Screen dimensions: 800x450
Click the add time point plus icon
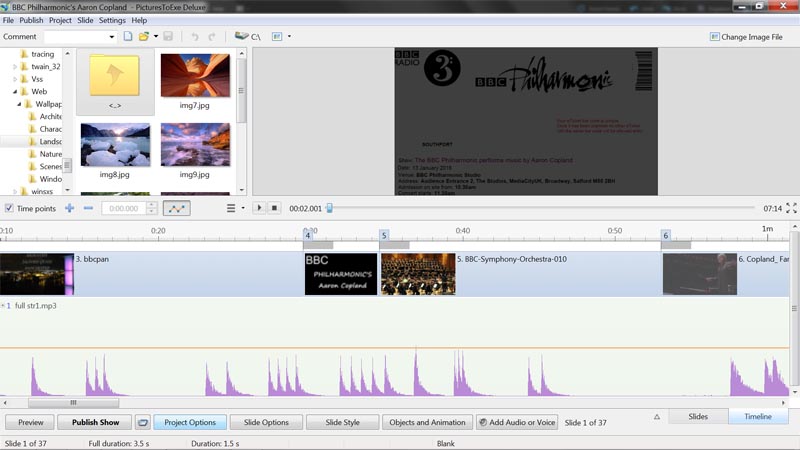click(x=69, y=208)
